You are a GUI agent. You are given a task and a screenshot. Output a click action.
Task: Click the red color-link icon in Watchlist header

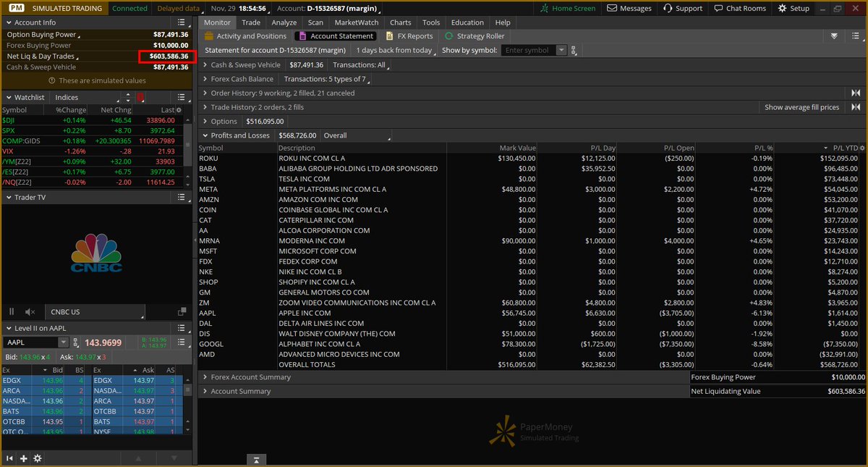[x=140, y=97]
